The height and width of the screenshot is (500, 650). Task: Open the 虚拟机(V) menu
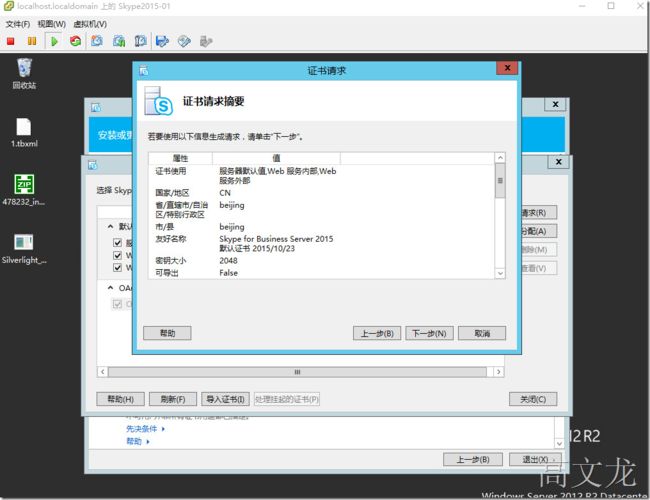pos(90,24)
